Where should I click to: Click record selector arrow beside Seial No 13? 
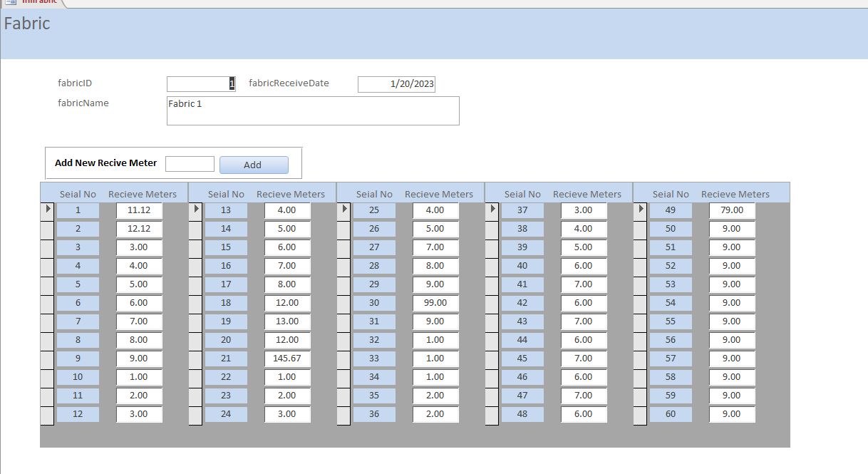click(195, 210)
